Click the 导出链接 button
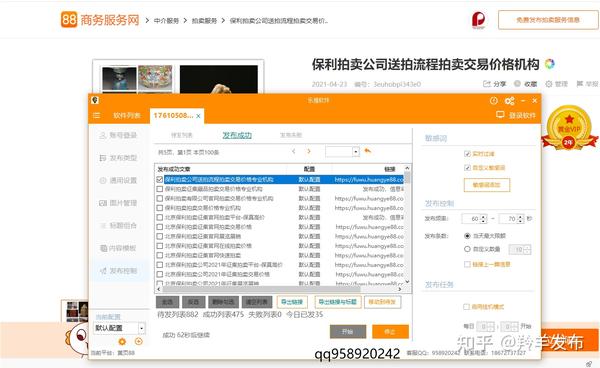Image resolution: width=600 pixels, height=368 pixels. [292, 302]
